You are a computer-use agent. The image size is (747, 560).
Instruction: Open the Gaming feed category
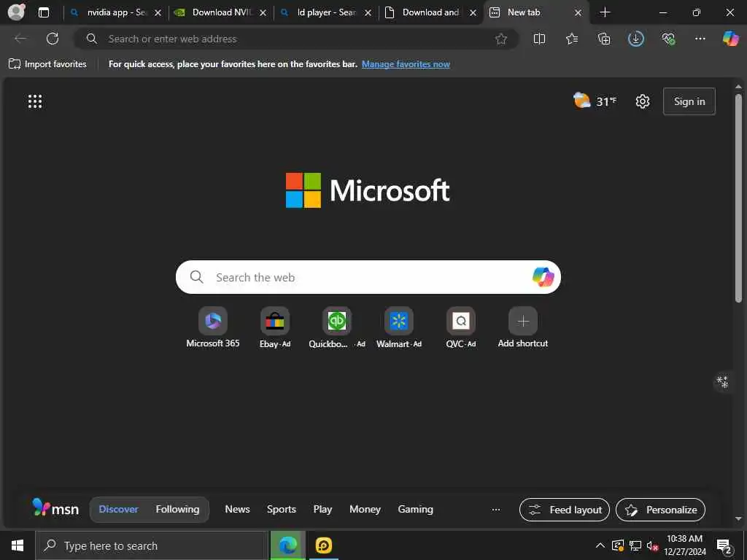[x=415, y=509]
